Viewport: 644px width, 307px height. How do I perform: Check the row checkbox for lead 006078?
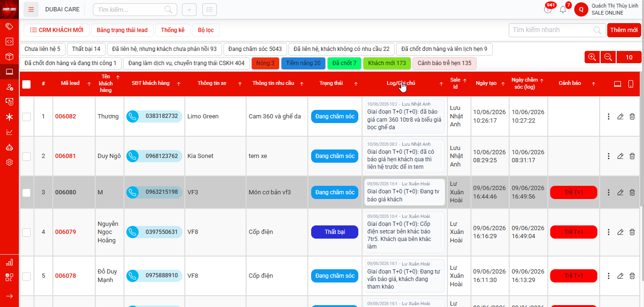pos(26,276)
